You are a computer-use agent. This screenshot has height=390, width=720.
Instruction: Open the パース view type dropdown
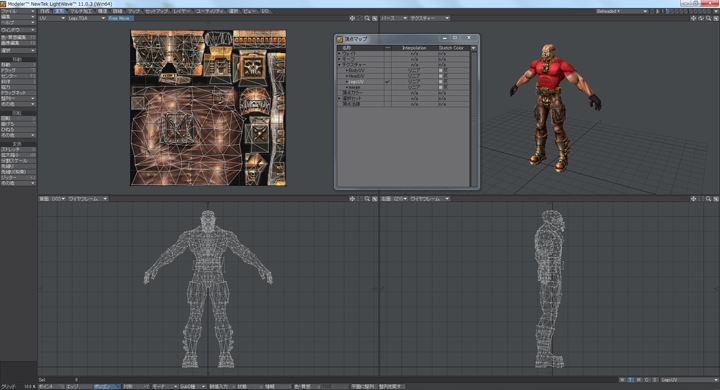(394, 18)
